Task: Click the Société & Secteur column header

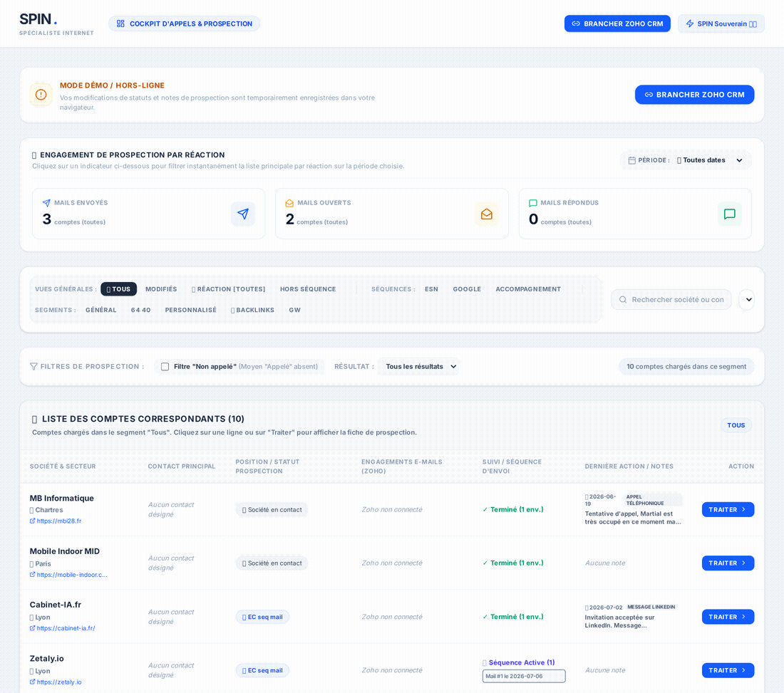Action: coord(63,467)
